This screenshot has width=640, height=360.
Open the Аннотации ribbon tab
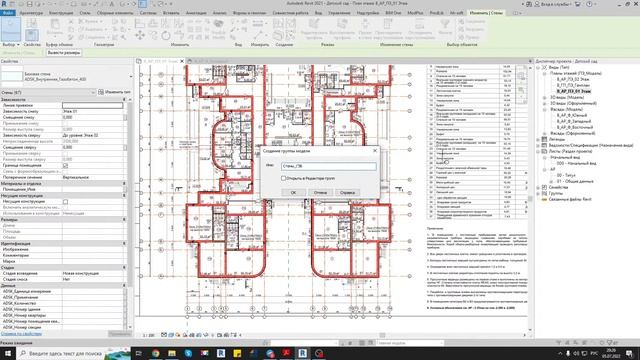pyautogui.click(x=196, y=13)
